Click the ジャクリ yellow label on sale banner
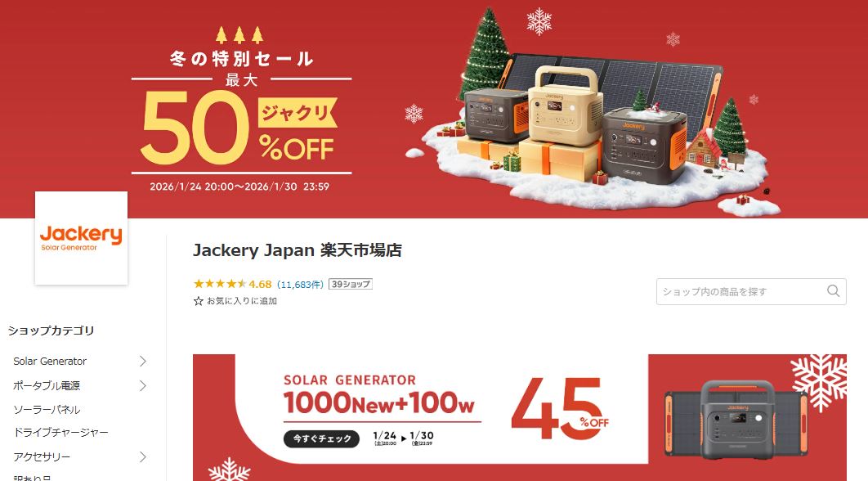 point(298,113)
